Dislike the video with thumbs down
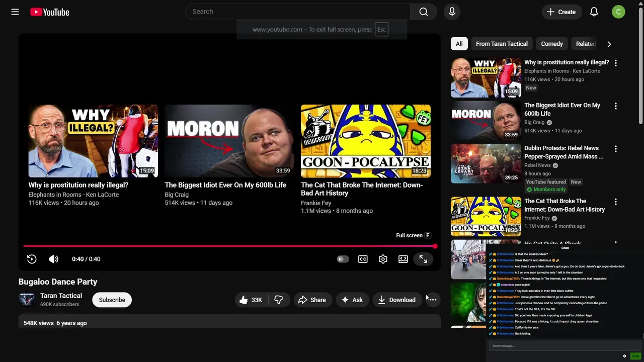The image size is (644, 362). (278, 300)
